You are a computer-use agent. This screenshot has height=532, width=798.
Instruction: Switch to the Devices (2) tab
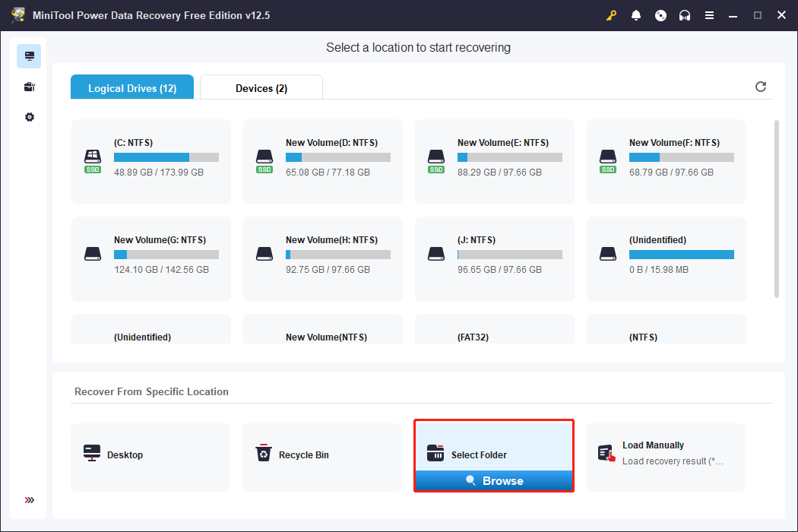(261, 88)
